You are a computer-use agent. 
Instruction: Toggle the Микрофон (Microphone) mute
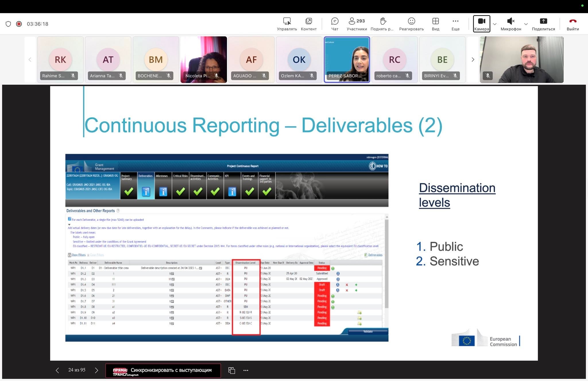tap(511, 24)
